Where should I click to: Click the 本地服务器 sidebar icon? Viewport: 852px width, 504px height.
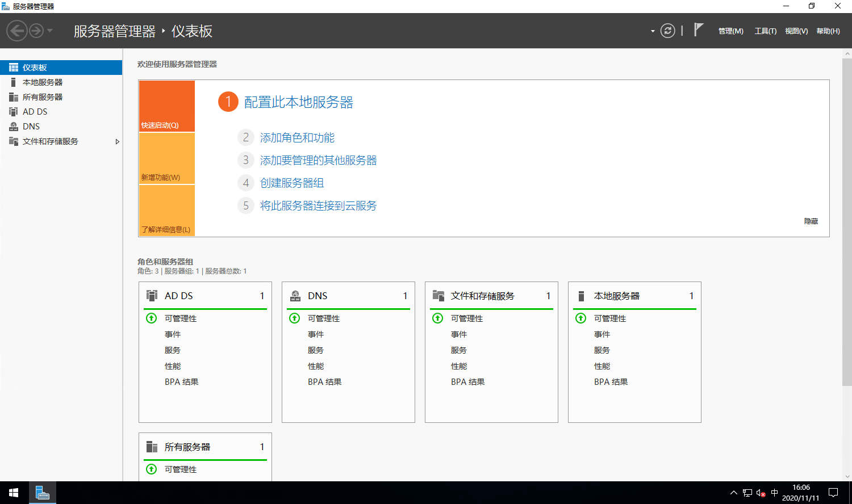coord(14,82)
